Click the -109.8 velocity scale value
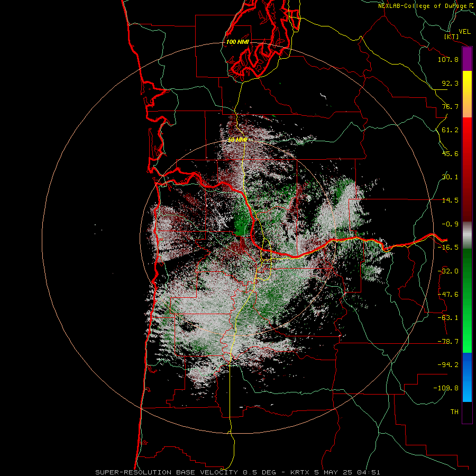Viewport: 476px width, 476px height. pos(446,388)
